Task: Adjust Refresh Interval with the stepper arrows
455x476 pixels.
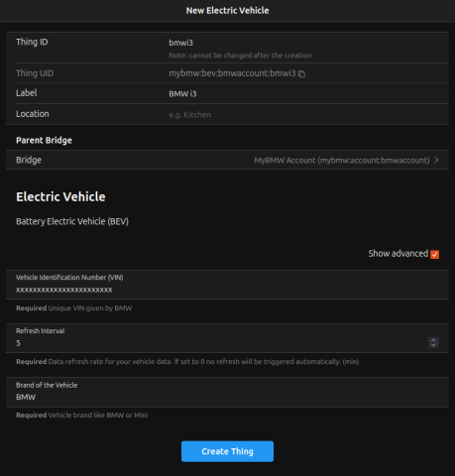Action: point(433,342)
